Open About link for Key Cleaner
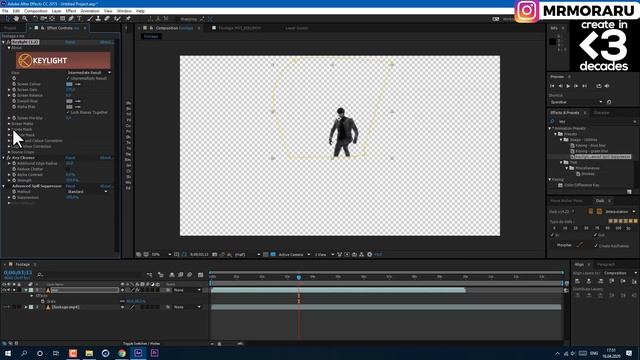This screenshot has height=360, width=640. pyautogui.click(x=106, y=158)
